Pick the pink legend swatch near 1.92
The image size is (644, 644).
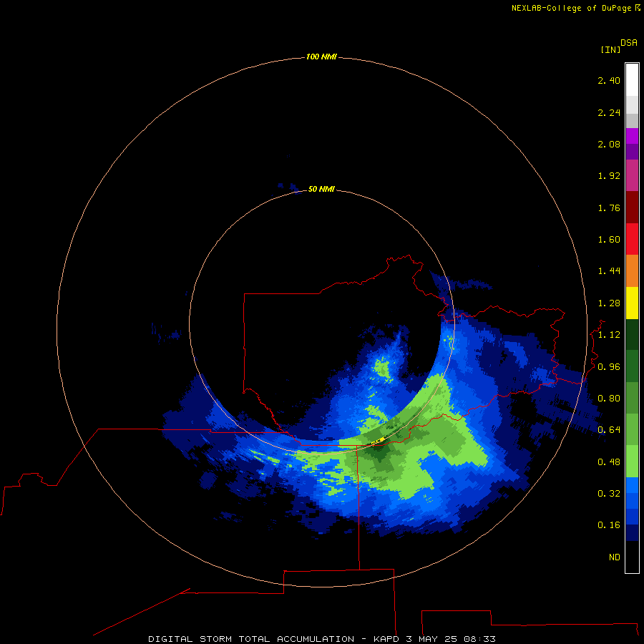pyautogui.click(x=632, y=175)
